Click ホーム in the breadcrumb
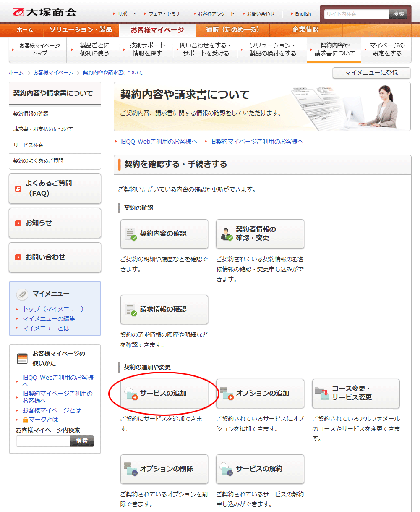 16,73
